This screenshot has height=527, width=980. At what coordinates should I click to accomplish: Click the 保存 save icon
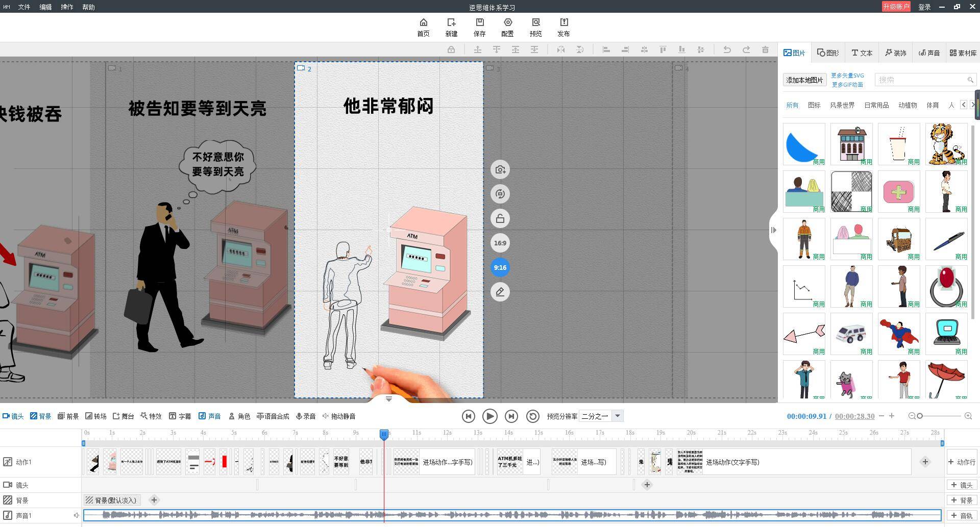(479, 22)
